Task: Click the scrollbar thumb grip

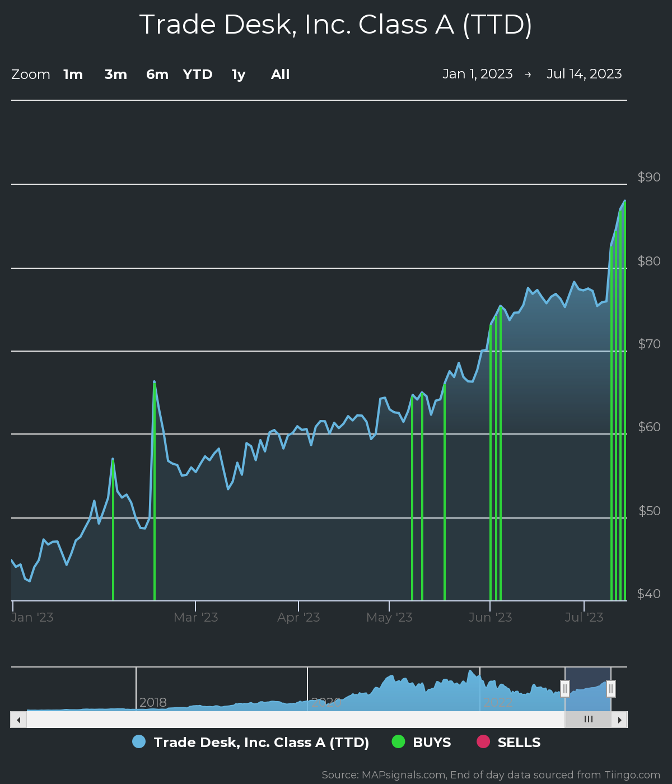Action: click(x=588, y=720)
